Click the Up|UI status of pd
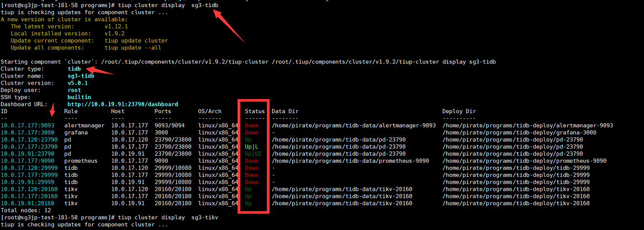The height and width of the screenshot is (230, 644). point(253,154)
